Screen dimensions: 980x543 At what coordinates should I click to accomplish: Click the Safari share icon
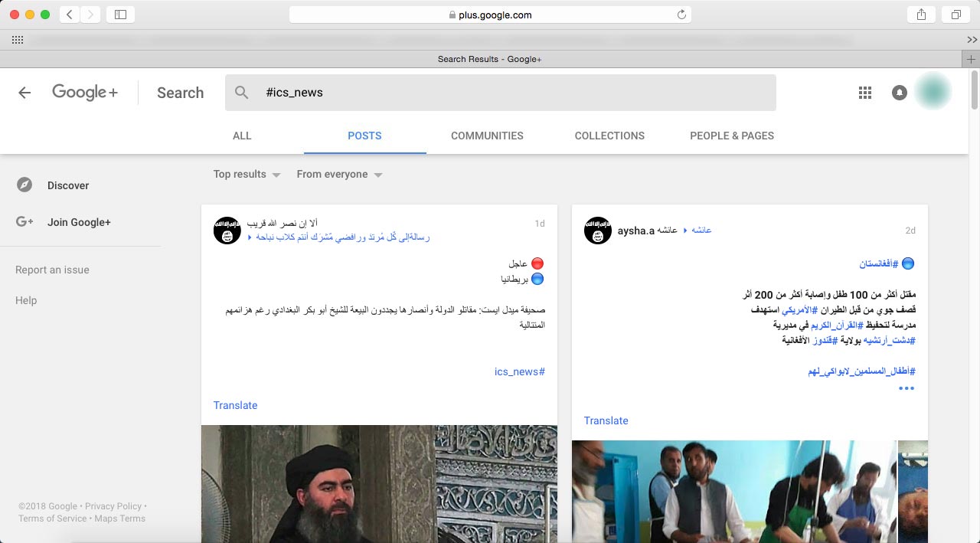coord(920,15)
